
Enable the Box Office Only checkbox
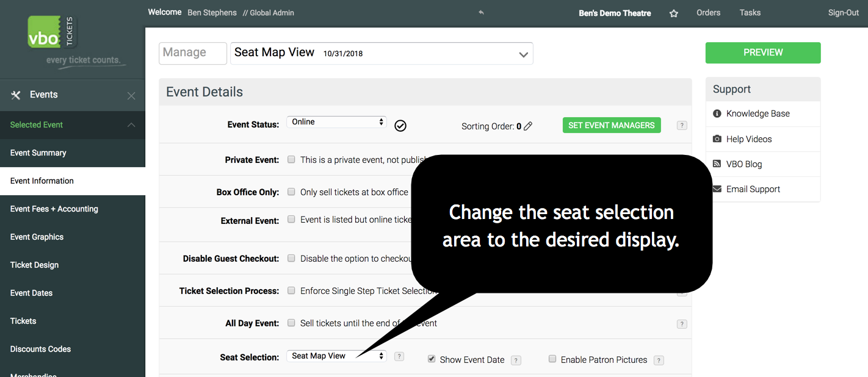point(291,192)
